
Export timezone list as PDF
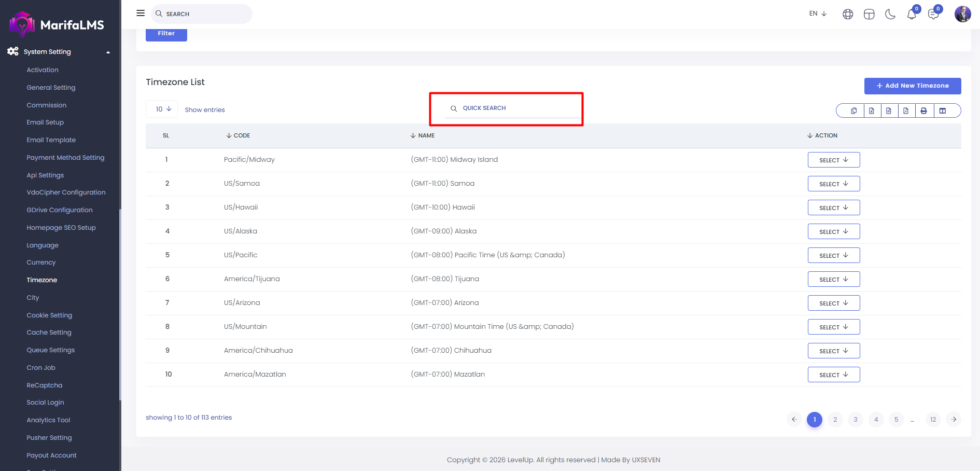906,110
